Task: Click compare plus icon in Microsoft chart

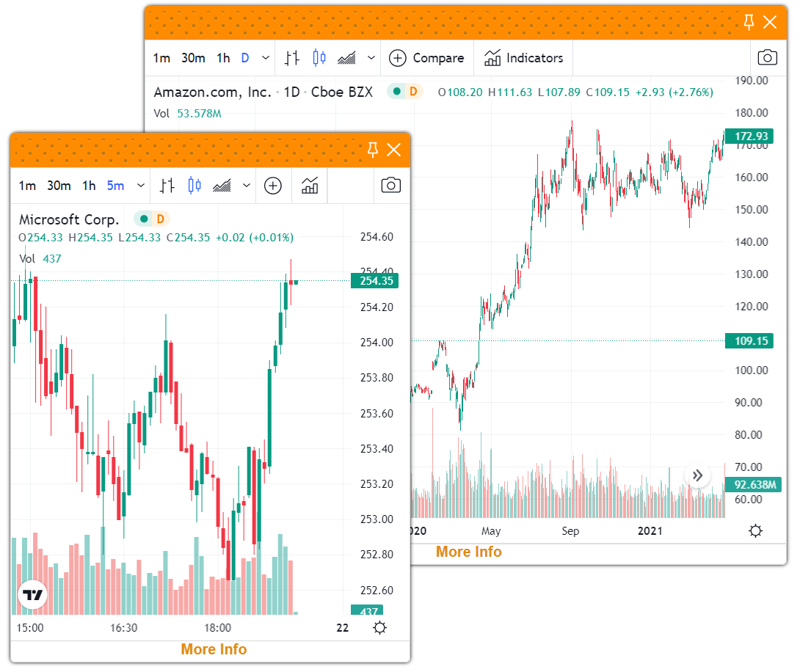Action: [x=273, y=186]
